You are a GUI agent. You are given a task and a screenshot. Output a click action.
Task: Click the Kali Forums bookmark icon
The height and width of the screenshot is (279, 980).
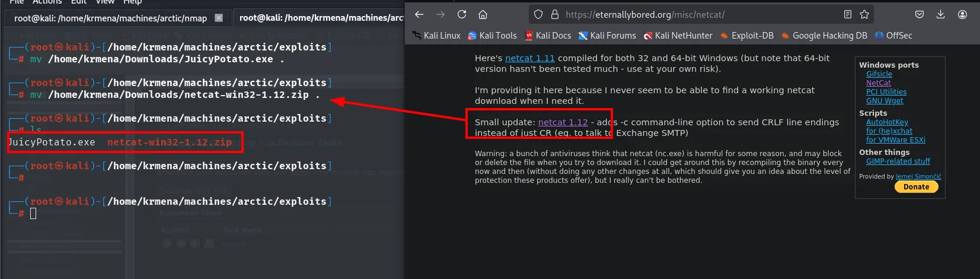tap(583, 36)
